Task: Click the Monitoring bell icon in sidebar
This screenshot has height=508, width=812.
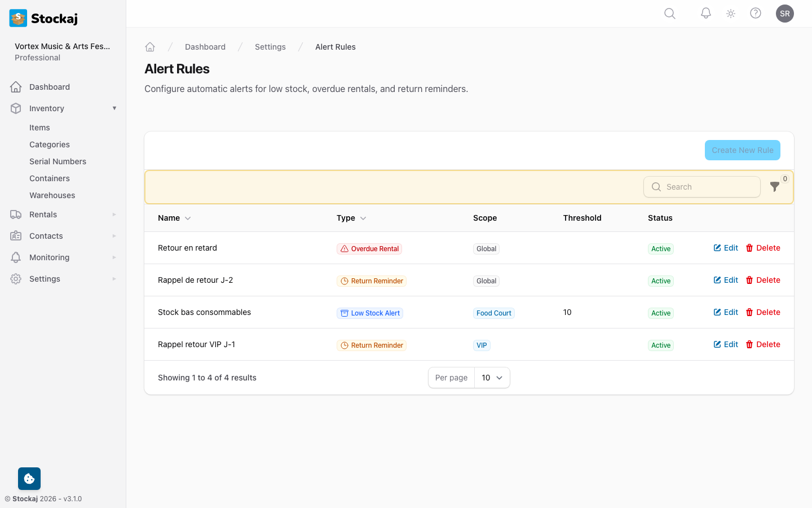Action: pos(16,257)
